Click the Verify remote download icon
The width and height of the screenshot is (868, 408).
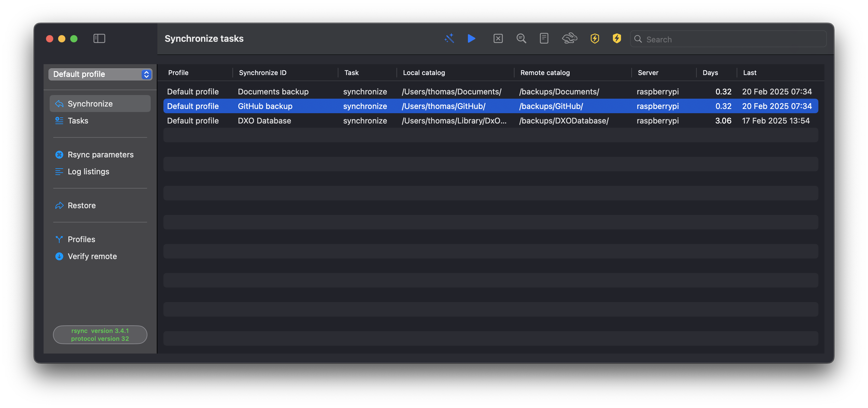click(x=59, y=256)
